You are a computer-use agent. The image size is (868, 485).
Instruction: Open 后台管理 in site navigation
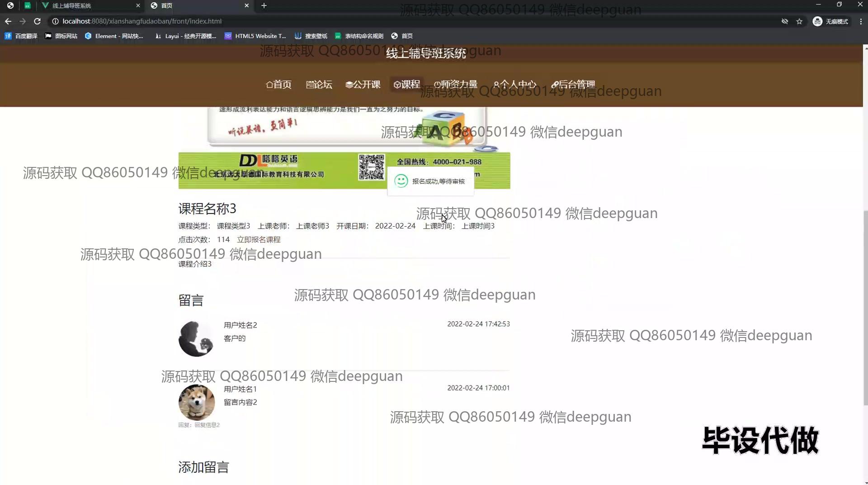573,85
